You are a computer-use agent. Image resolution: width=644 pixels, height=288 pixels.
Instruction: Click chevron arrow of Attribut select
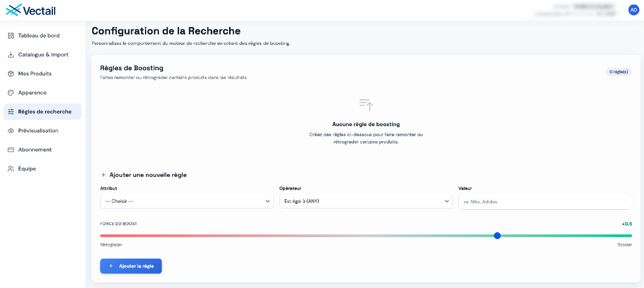(x=268, y=201)
